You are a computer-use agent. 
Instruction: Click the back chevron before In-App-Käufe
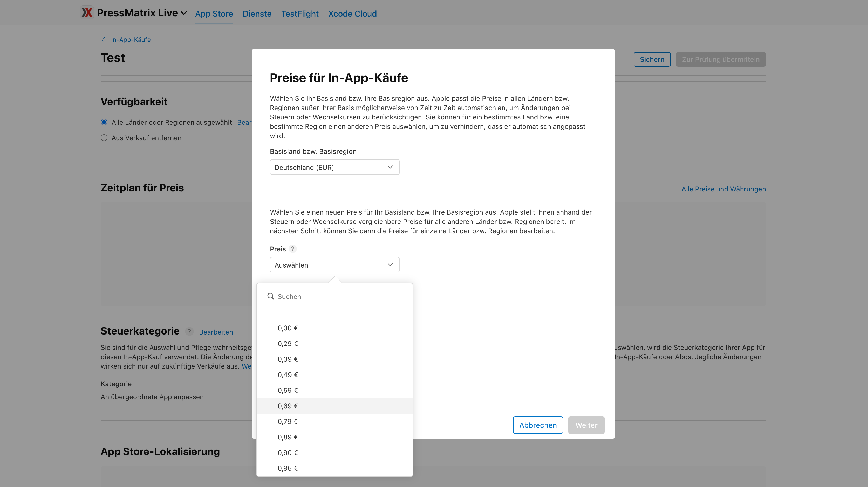click(104, 40)
